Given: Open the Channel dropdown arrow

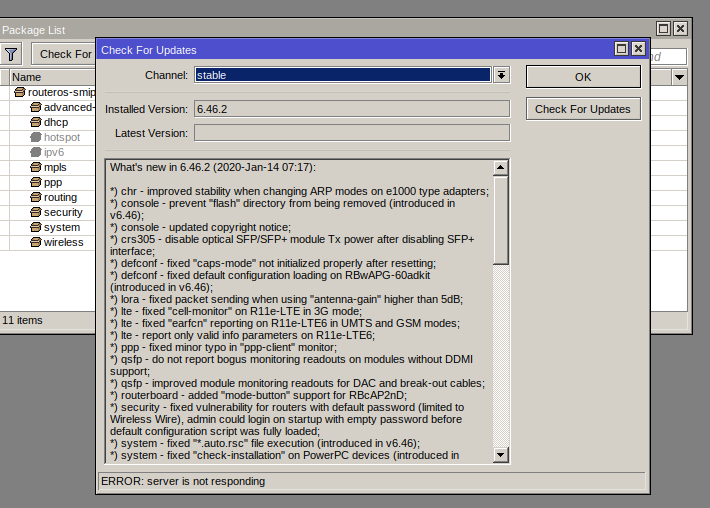Looking at the screenshot, I should [501, 75].
